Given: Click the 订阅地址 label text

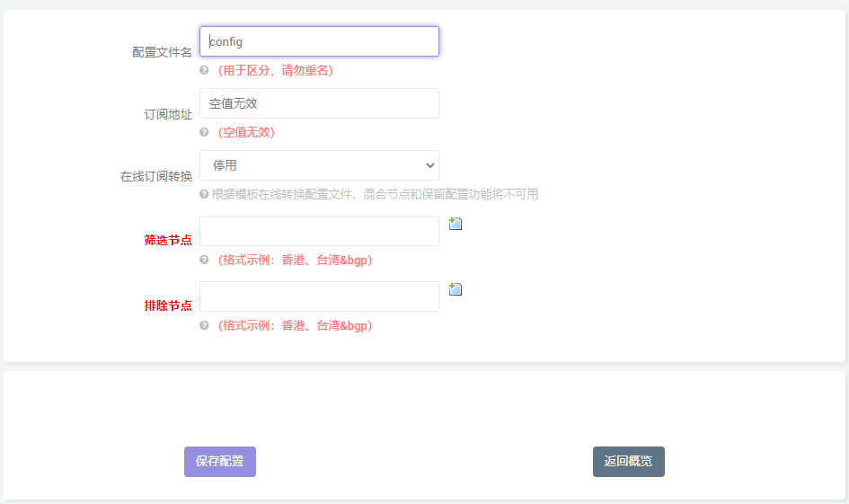Looking at the screenshot, I should (x=168, y=114).
